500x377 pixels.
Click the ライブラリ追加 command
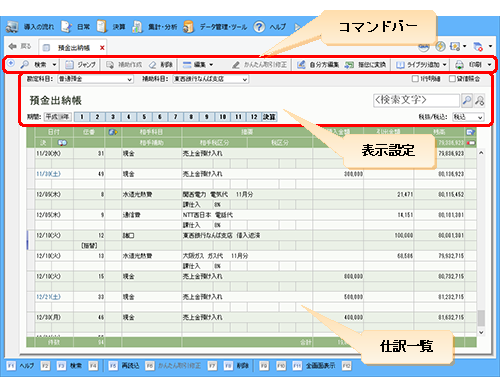click(x=418, y=65)
